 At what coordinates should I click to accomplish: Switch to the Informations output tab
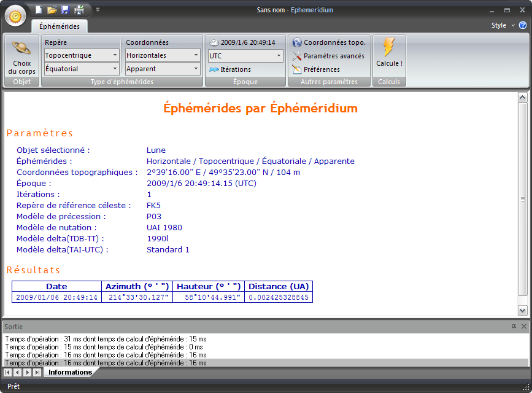click(x=70, y=372)
